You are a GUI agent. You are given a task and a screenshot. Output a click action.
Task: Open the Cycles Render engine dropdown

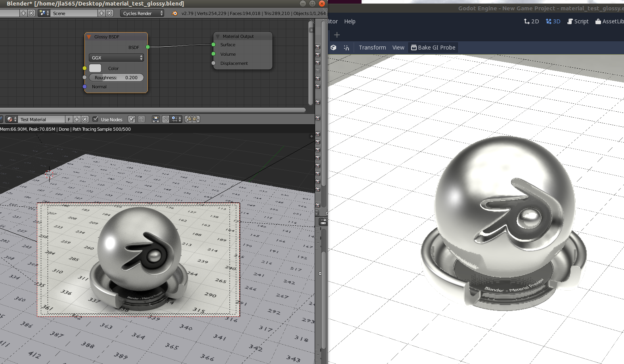(142, 13)
